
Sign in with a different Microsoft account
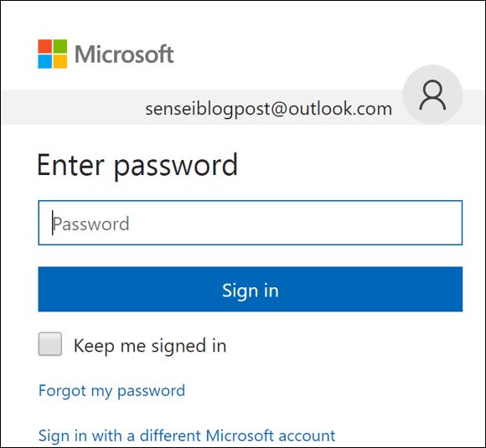187,436
